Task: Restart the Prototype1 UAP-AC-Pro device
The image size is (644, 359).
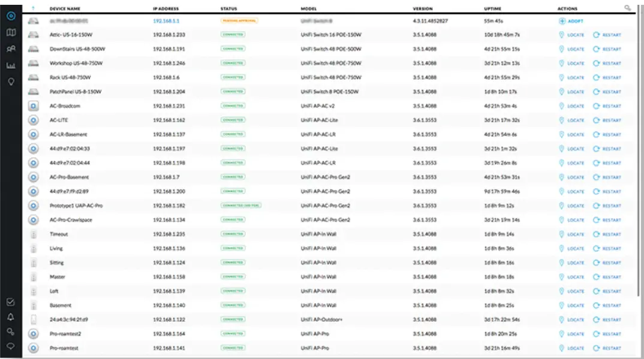Action: (607, 206)
